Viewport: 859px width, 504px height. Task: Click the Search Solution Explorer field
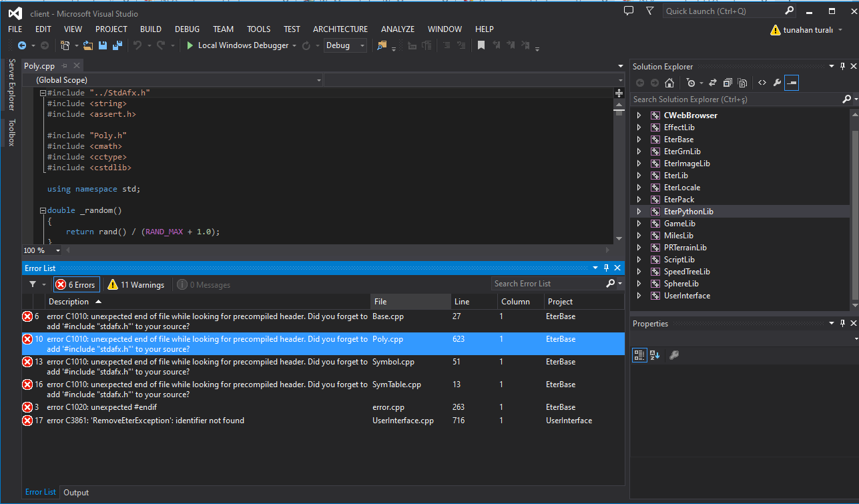[x=736, y=99]
